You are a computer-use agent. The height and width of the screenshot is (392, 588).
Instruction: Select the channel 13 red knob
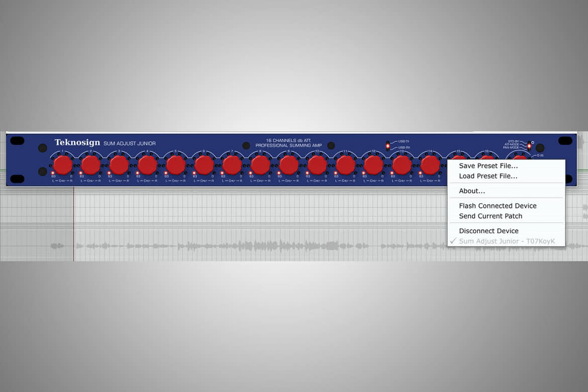(x=402, y=165)
